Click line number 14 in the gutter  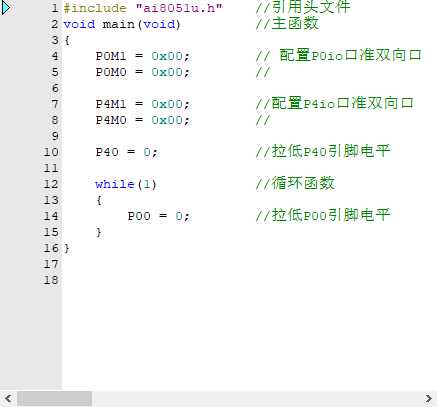(x=51, y=216)
